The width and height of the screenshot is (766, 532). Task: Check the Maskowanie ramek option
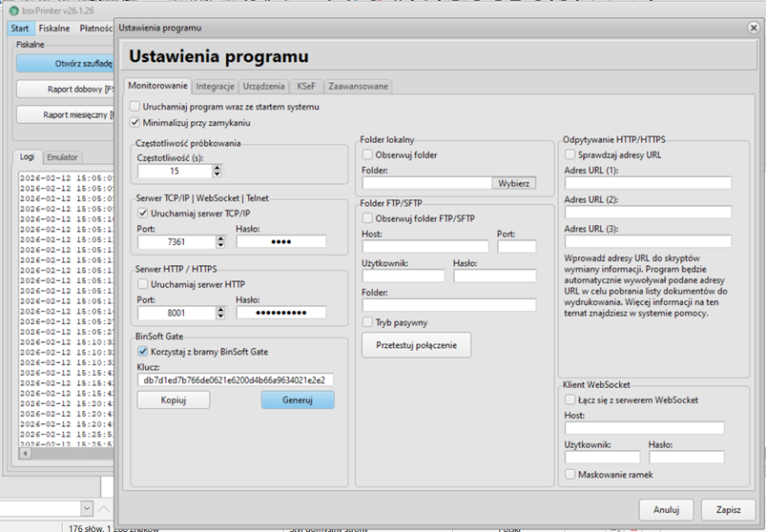pos(570,474)
